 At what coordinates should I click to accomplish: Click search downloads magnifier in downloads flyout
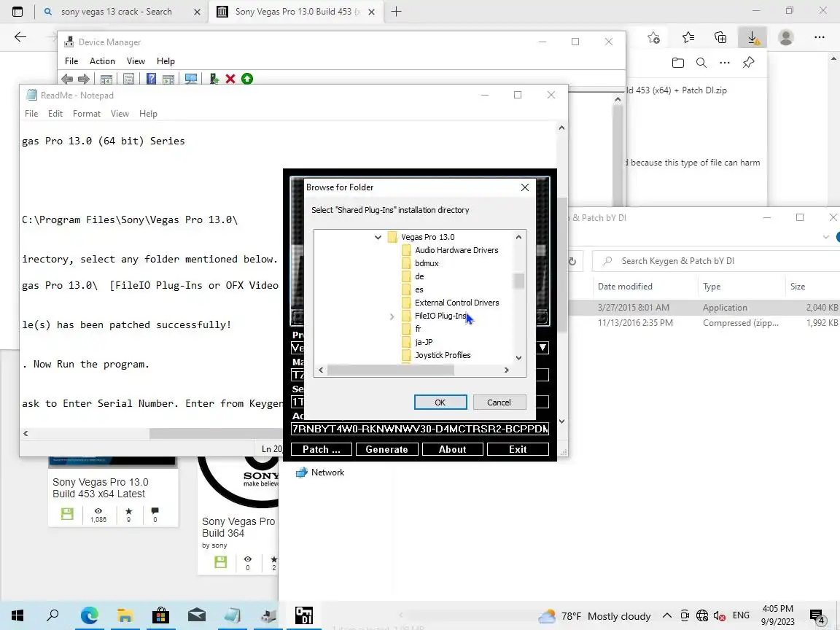701,63
